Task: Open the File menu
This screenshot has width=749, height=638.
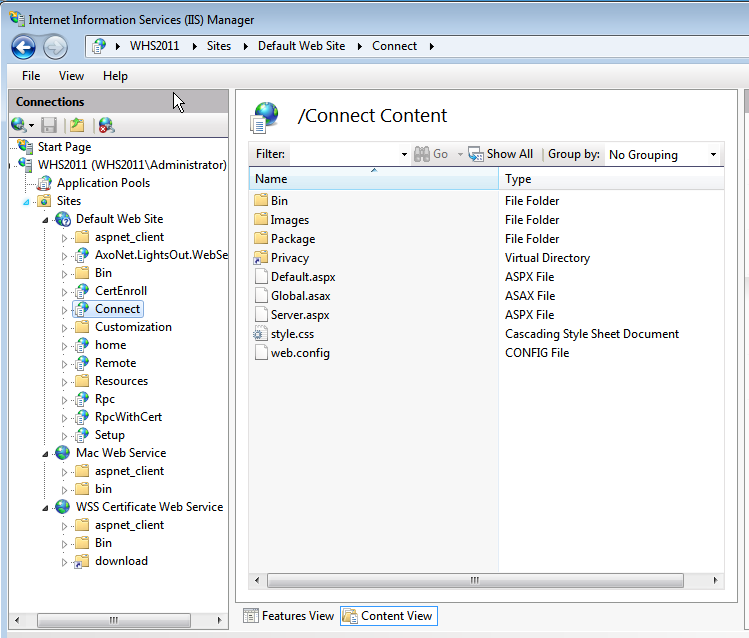Action: (31, 76)
